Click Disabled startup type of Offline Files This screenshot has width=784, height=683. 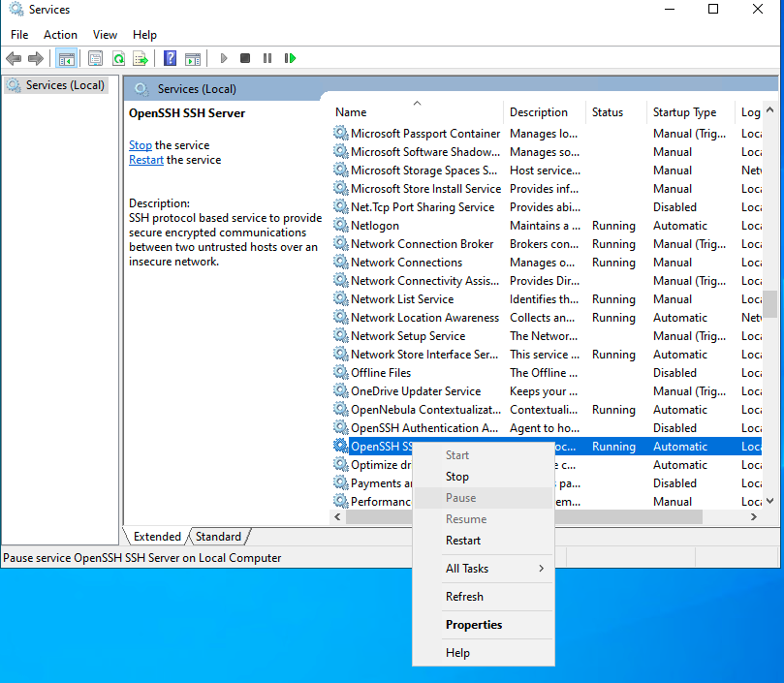pos(674,372)
